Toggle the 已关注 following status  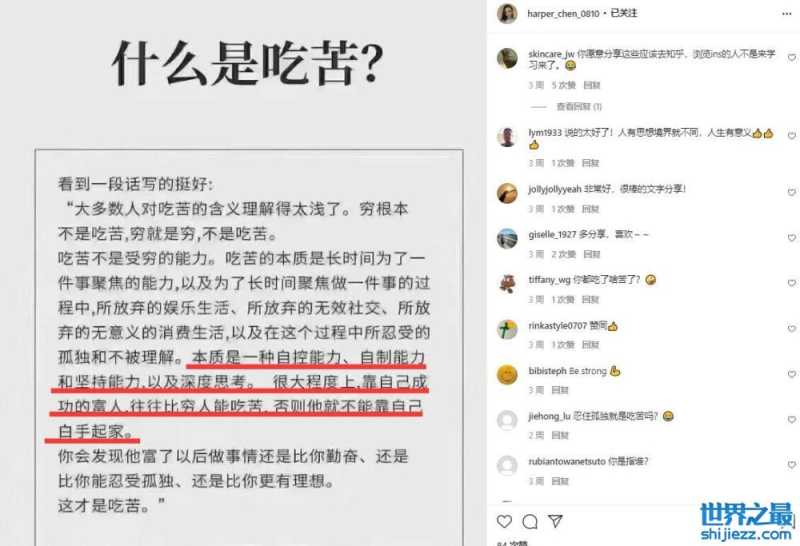tap(623, 13)
